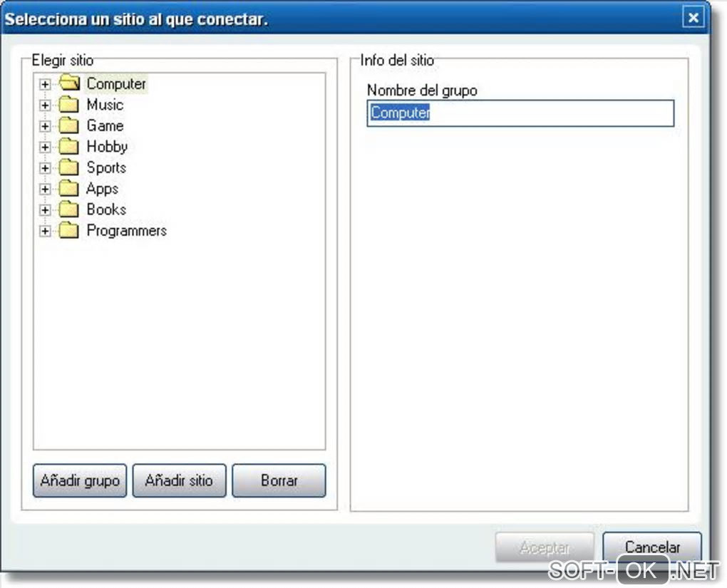Screen dimensions: 727x588
Task: Click the Borrar button
Action: coord(279,480)
